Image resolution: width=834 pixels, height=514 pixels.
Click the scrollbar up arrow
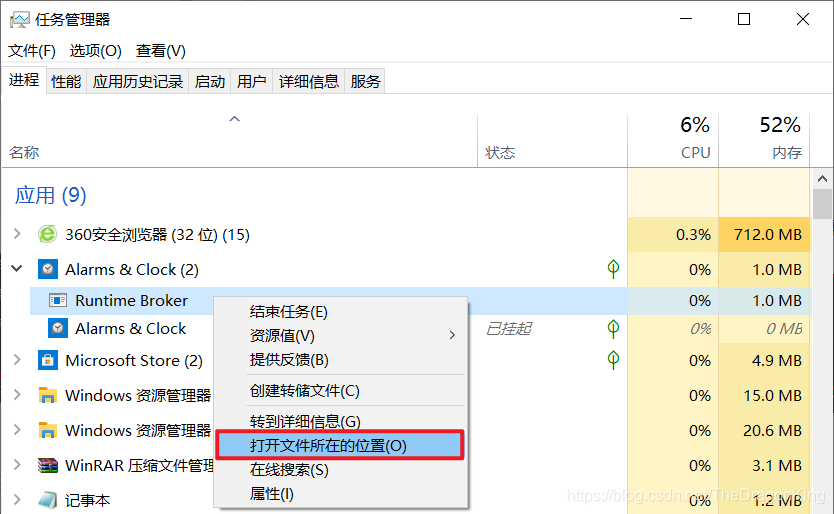[x=822, y=179]
